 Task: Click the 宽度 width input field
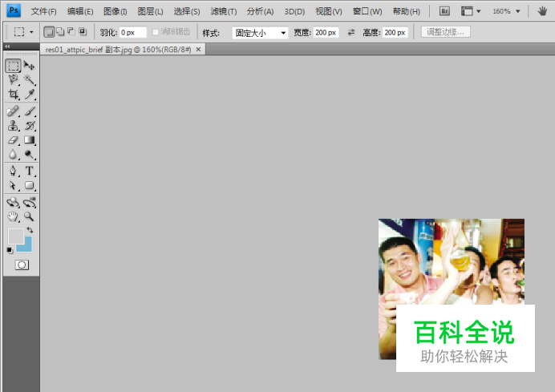tap(326, 33)
